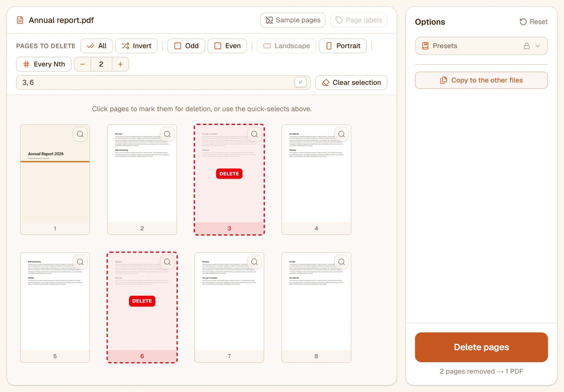Invert the page selection
This screenshot has width=564, height=392.
click(x=136, y=46)
